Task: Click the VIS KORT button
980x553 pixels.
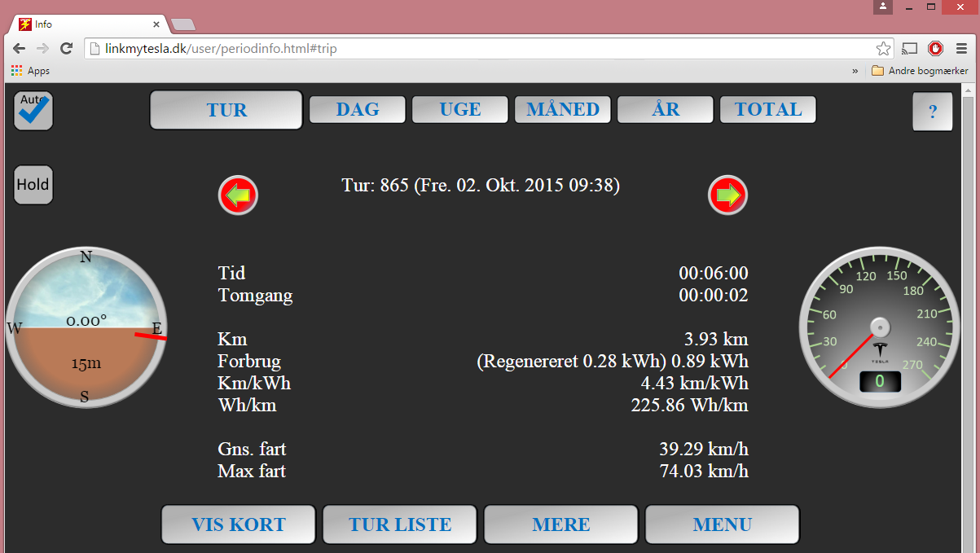Action: [x=239, y=524]
